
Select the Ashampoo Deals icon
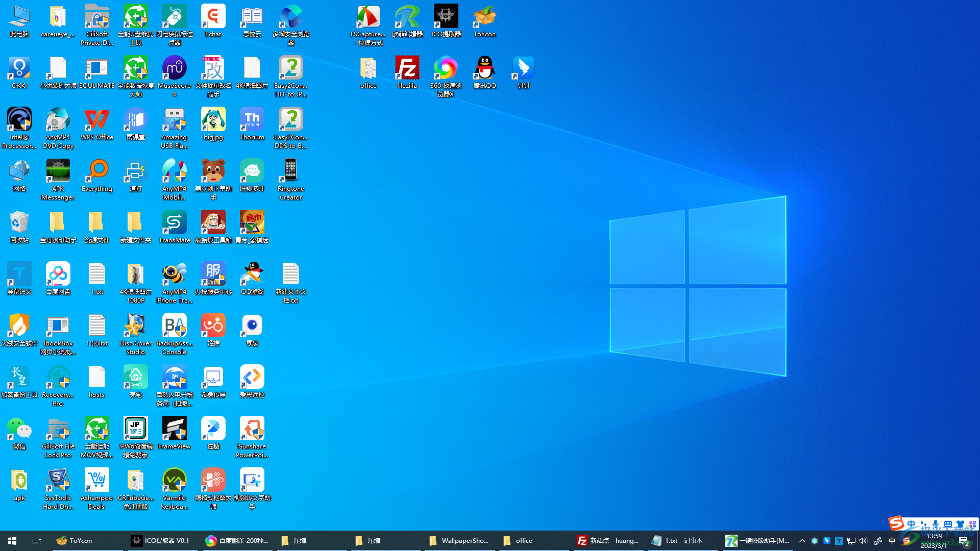[x=97, y=488]
